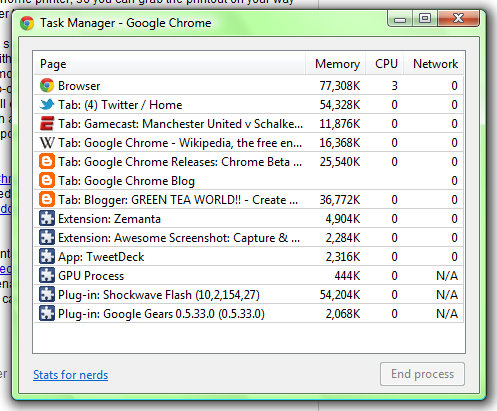Screen dimensions: 497x411
Task: Select the Tab: (4) Twitter / Home row
Action: [x=249, y=105]
